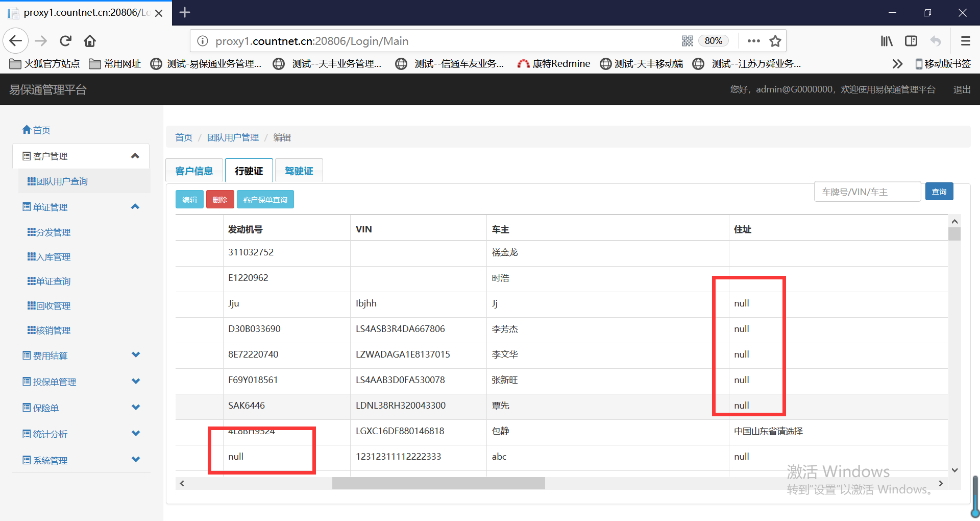The image size is (980, 521).
Task: Click the 客户保单查询 button
Action: tap(265, 199)
